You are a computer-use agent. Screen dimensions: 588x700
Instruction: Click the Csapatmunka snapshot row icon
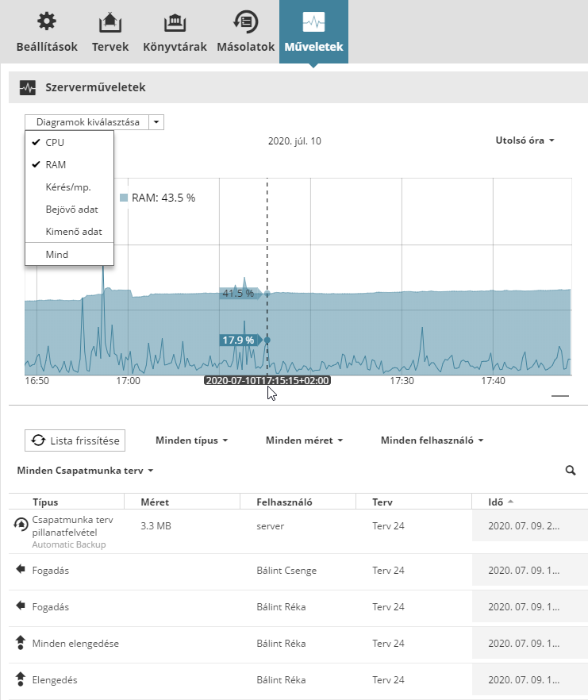click(21, 525)
